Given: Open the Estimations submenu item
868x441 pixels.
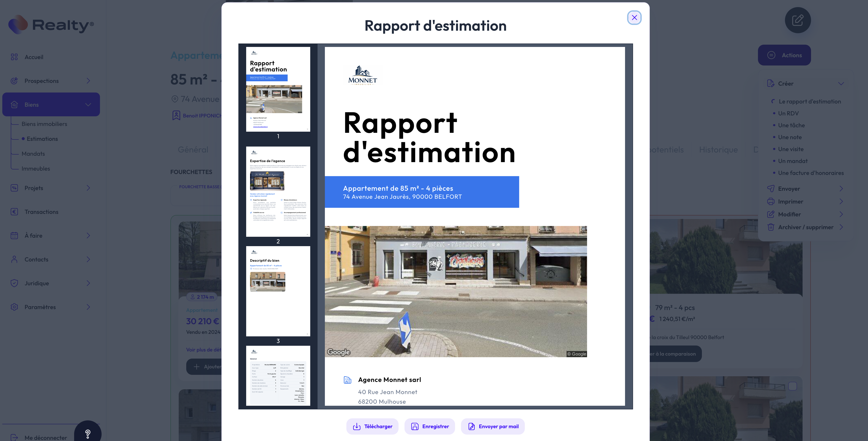Looking at the screenshot, I should pyautogui.click(x=42, y=139).
